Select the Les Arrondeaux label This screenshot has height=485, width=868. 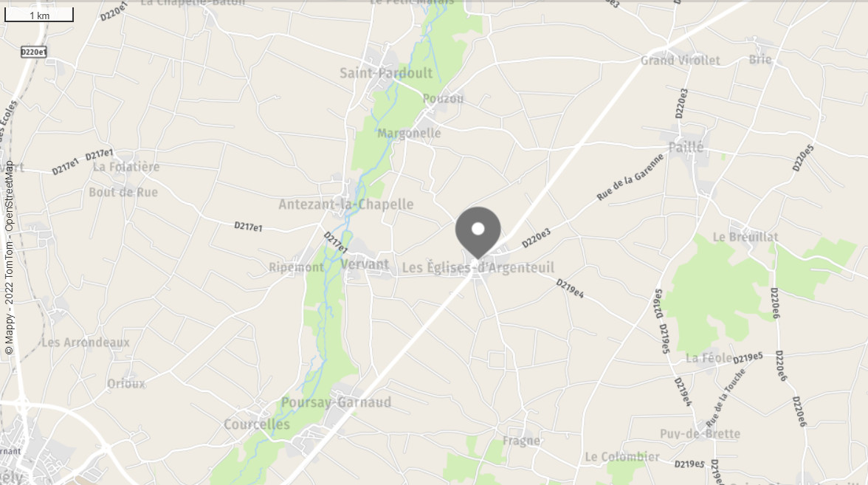(x=86, y=343)
